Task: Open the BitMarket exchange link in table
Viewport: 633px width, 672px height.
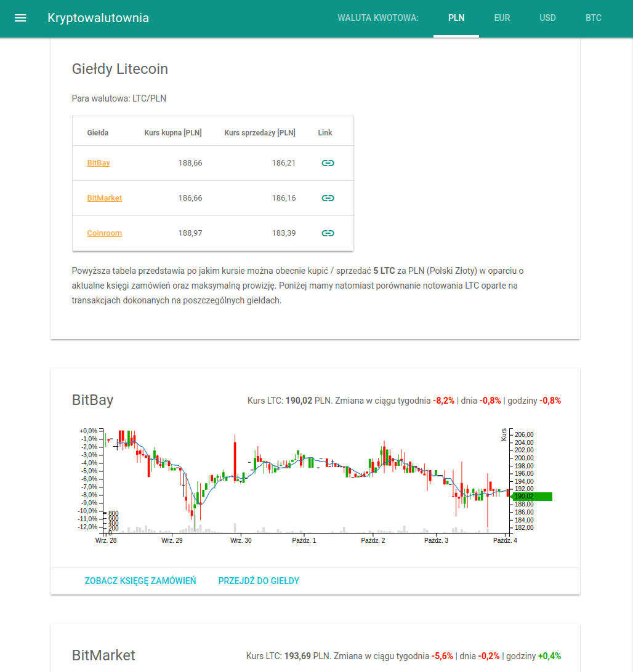Action: [104, 198]
